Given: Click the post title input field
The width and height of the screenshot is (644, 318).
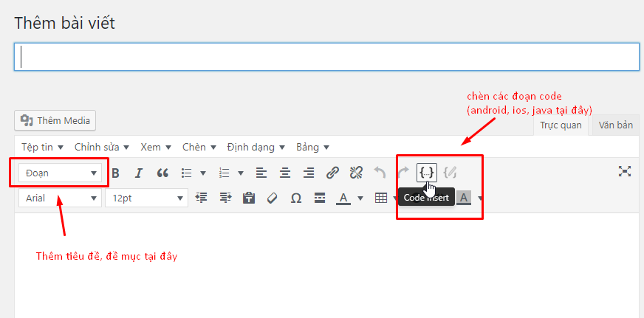Looking at the screenshot, I should [326, 57].
